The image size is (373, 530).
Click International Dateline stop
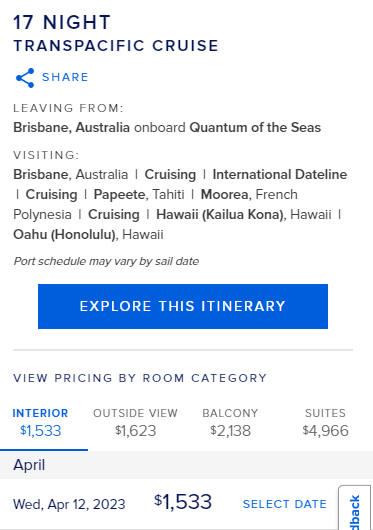point(280,174)
